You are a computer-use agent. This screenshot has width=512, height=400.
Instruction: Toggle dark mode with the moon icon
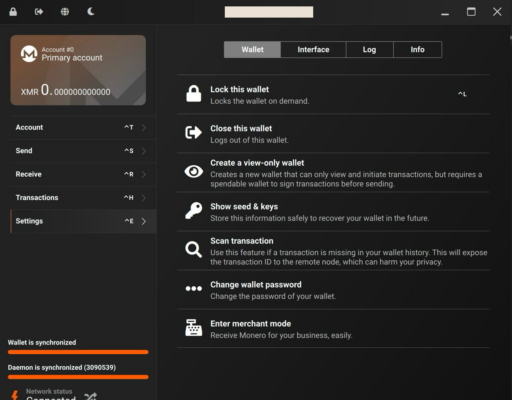91,12
